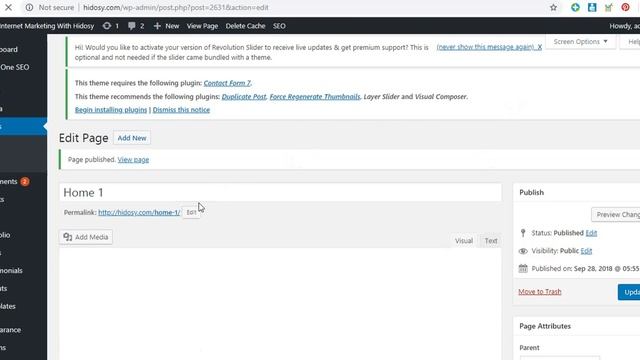Open the blue save browser extension
Image resolution: width=640 pixels, height=360 pixels.
click(592, 7)
